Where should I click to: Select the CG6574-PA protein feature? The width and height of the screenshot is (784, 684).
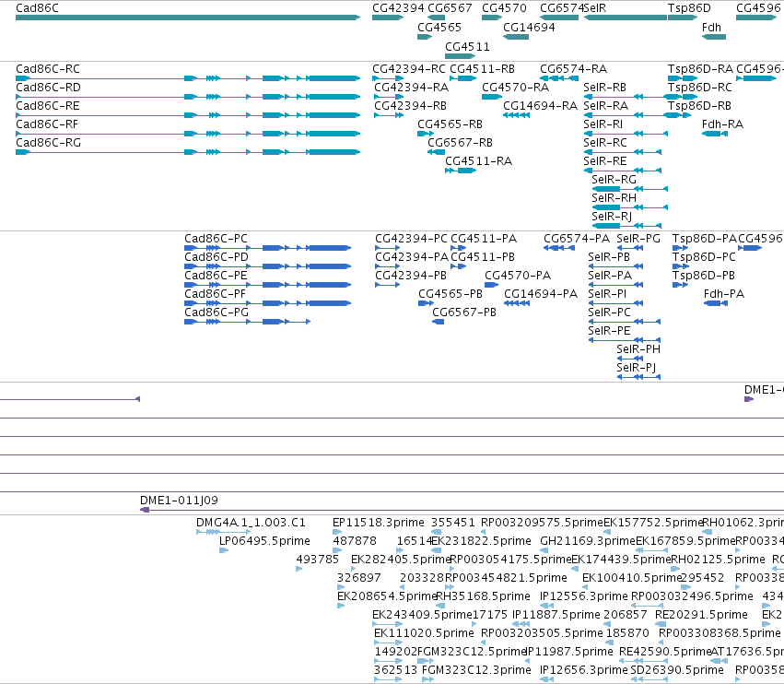click(x=559, y=248)
